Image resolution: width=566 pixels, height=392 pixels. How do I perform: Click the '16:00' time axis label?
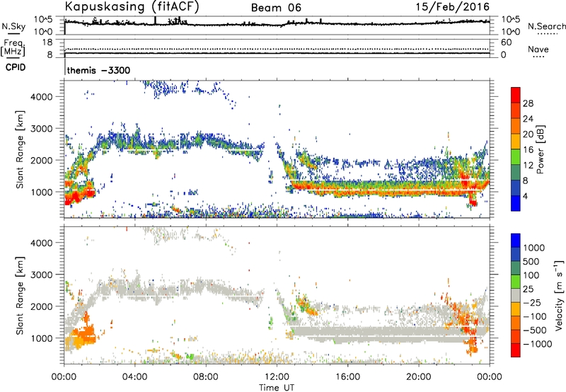click(x=347, y=377)
